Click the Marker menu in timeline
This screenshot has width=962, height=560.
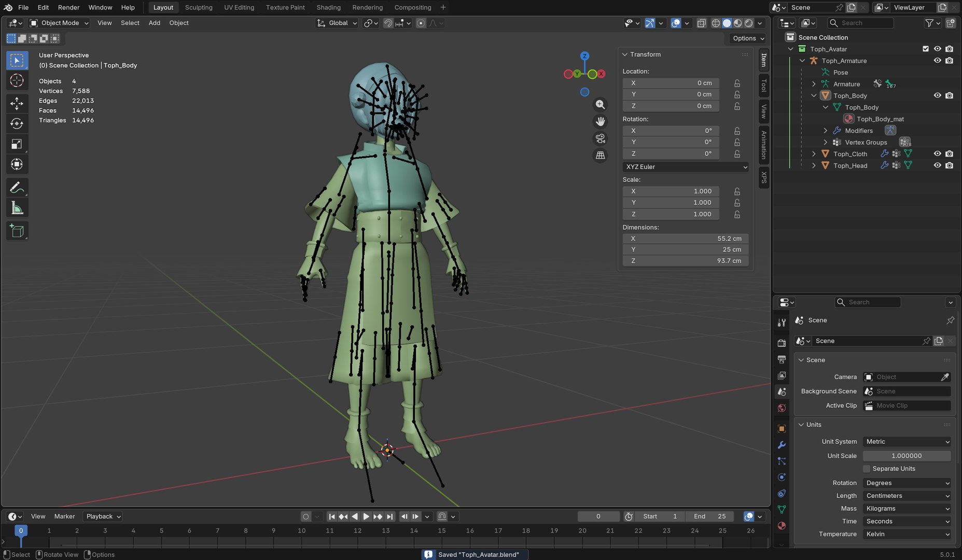[x=64, y=516]
